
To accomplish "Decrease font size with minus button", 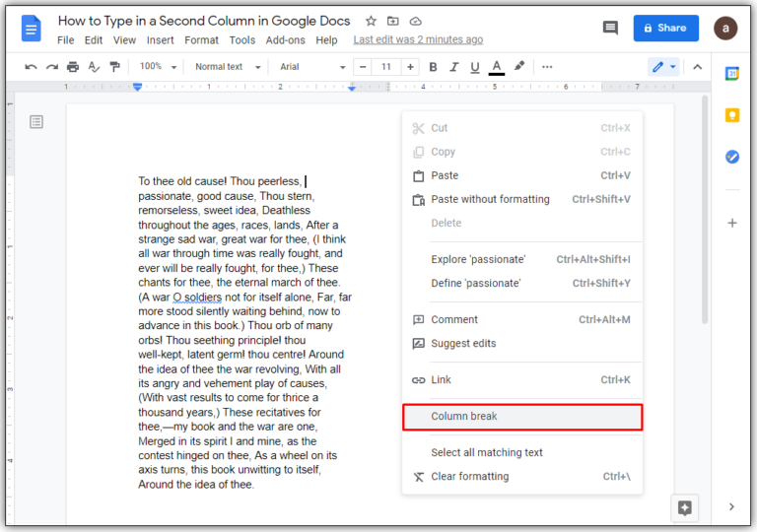I will [x=363, y=67].
